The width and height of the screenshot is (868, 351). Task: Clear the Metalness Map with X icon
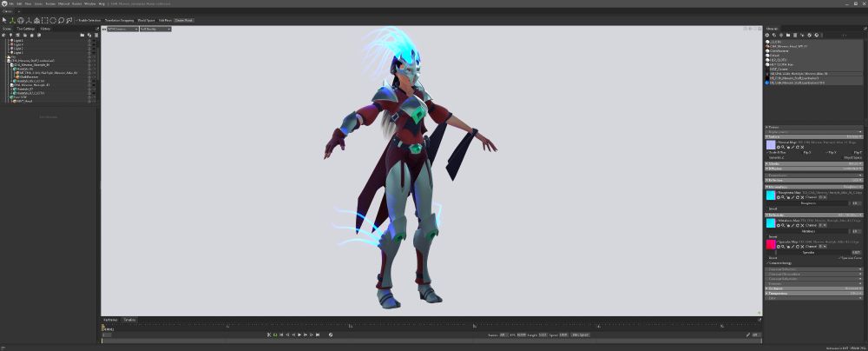point(802,225)
